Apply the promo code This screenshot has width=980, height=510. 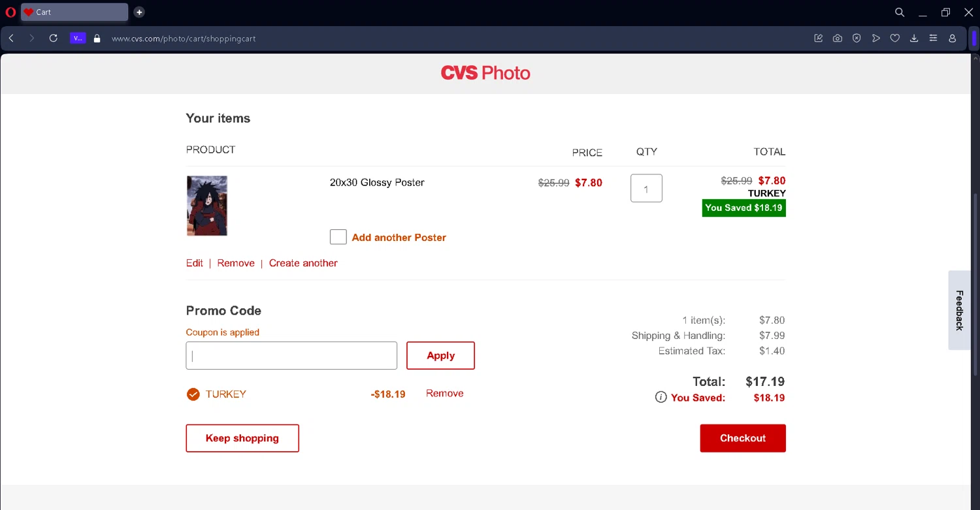click(x=440, y=356)
